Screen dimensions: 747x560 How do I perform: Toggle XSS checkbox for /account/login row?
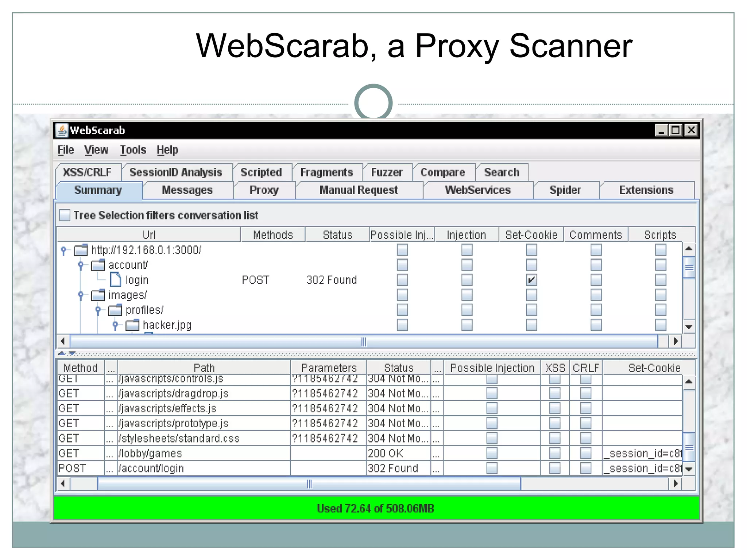tap(555, 468)
